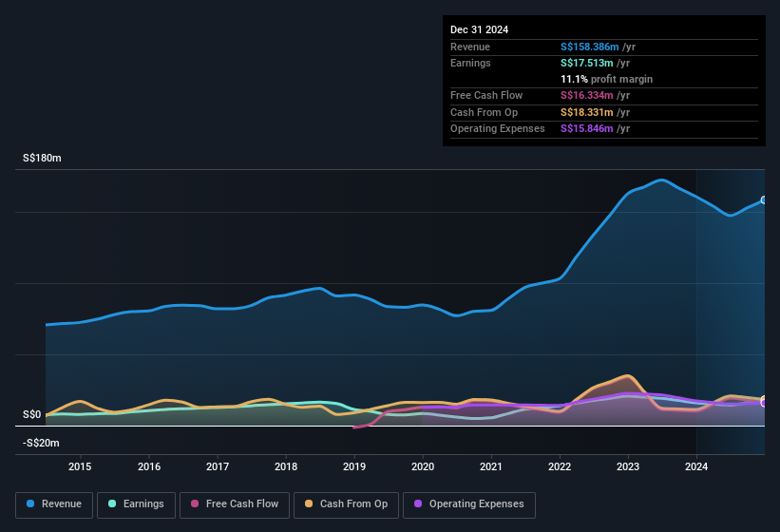Viewport: 780px width, 532px height.
Task: Click the S$17.513m earnings value
Action: (x=586, y=63)
